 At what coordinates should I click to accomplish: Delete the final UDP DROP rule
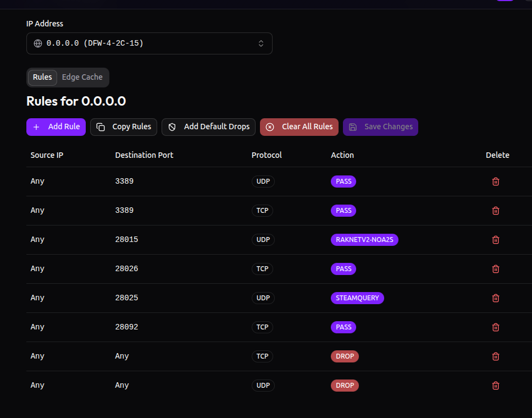[x=495, y=385]
